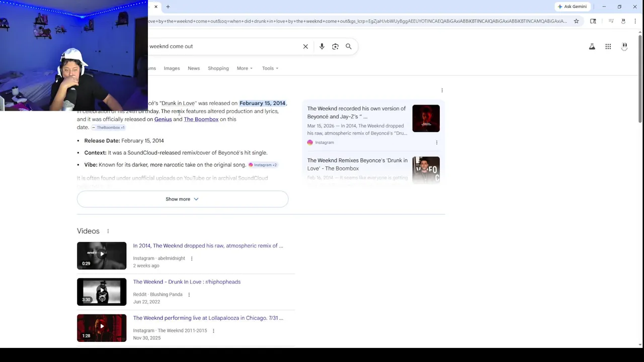
Task: Open the Boombox source card thumbnail
Action: tap(426, 170)
